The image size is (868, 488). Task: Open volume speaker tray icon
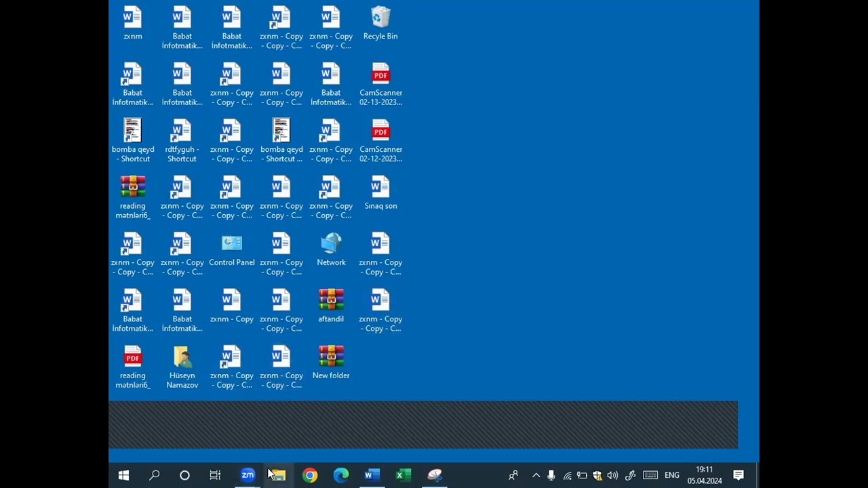[612, 476]
